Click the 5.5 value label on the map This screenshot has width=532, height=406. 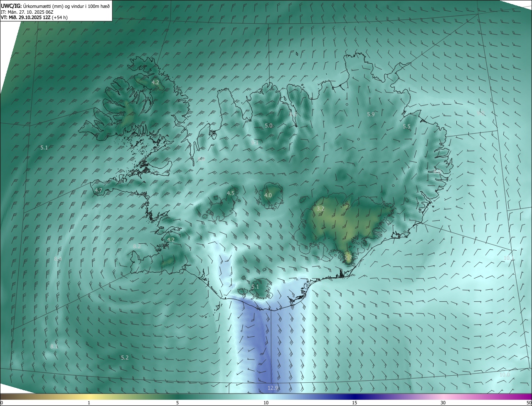click(406, 127)
